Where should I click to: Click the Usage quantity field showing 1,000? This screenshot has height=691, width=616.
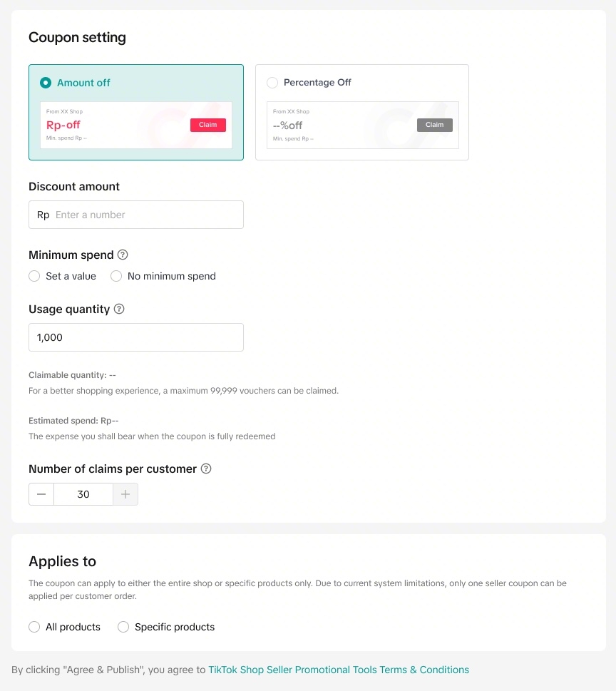point(136,337)
